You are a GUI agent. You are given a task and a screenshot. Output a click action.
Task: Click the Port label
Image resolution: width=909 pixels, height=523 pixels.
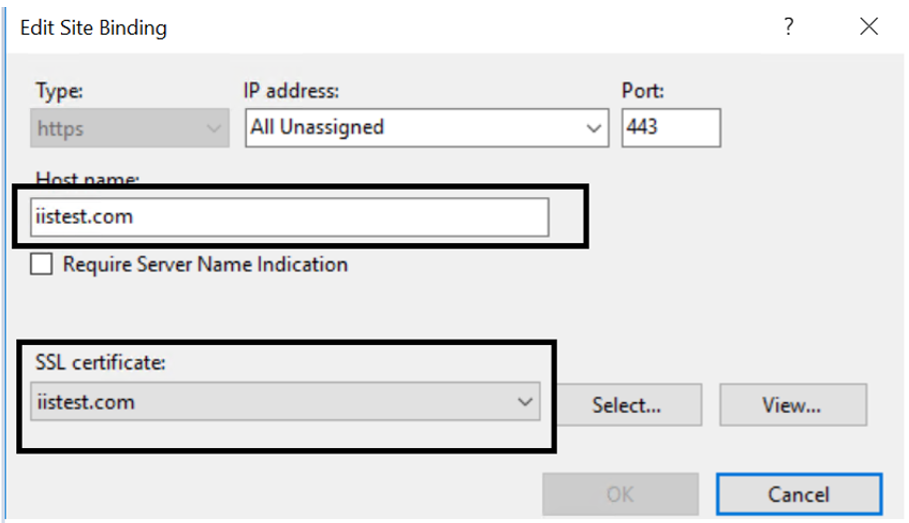pyautogui.click(x=643, y=91)
